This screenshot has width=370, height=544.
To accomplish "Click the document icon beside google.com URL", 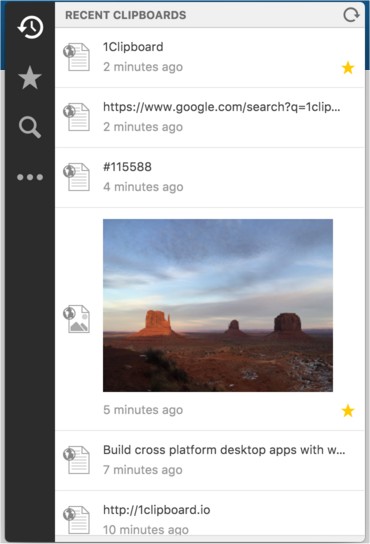I will pos(77,117).
